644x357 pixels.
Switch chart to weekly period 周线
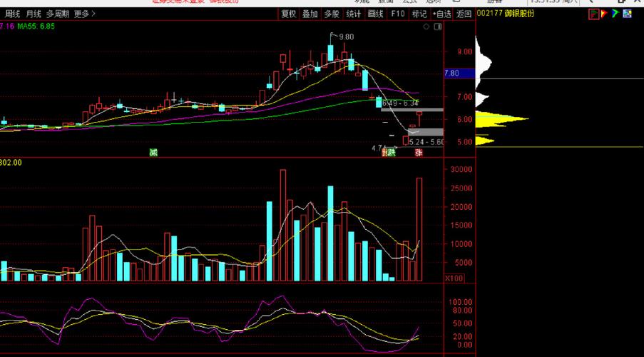[x=12, y=14]
